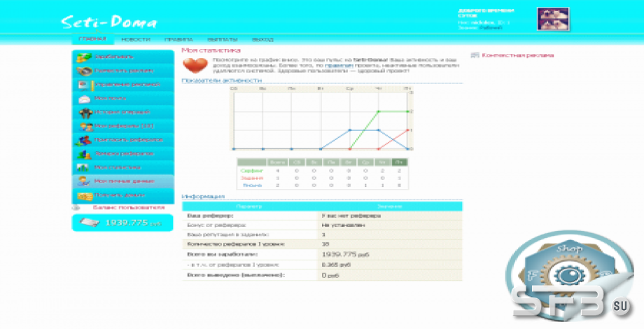This screenshot has height=329, width=644.
Task: Click the gold card icon in last sidebar row
Action: (x=85, y=196)
